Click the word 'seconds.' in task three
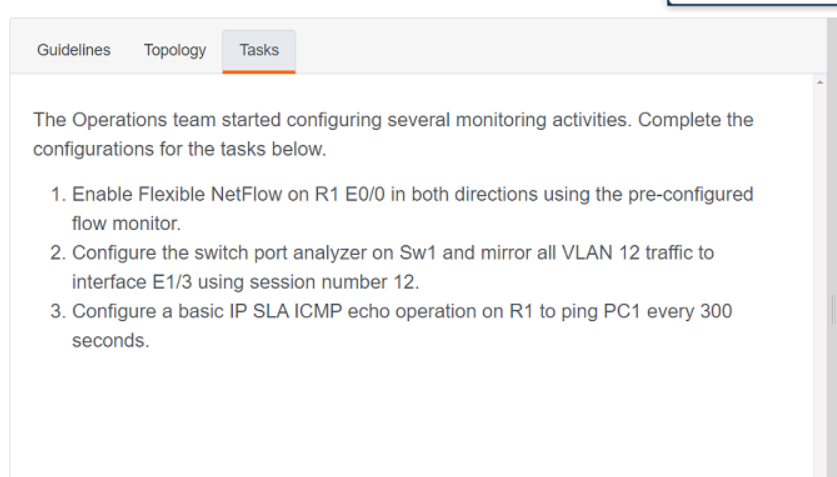The image size is (837, 477). click(x=111, y=340)
